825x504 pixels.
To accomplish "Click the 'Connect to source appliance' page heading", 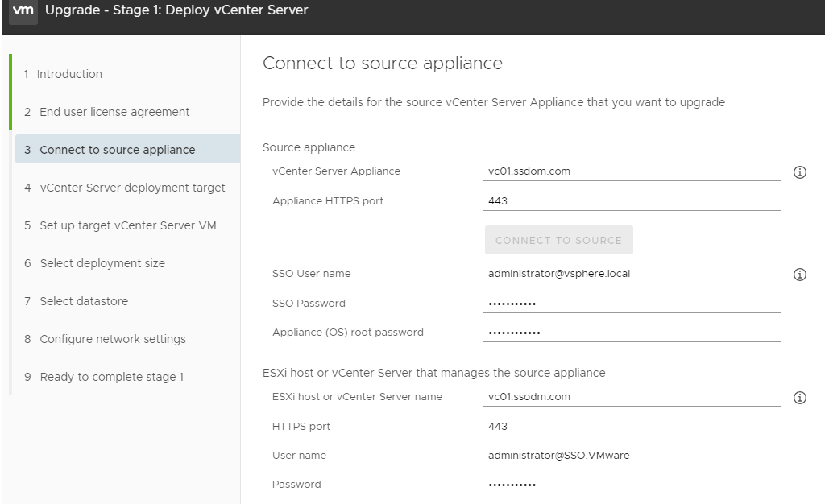I will tap(383, 63).
